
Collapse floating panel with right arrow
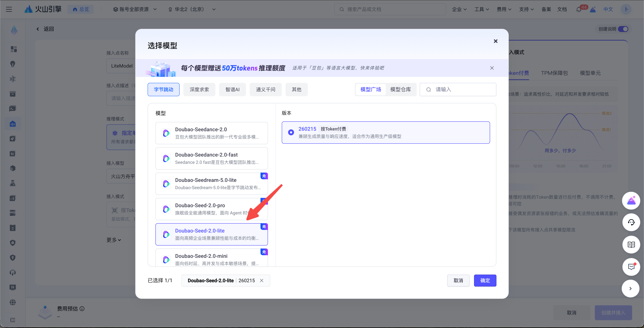tap(631, 289)
